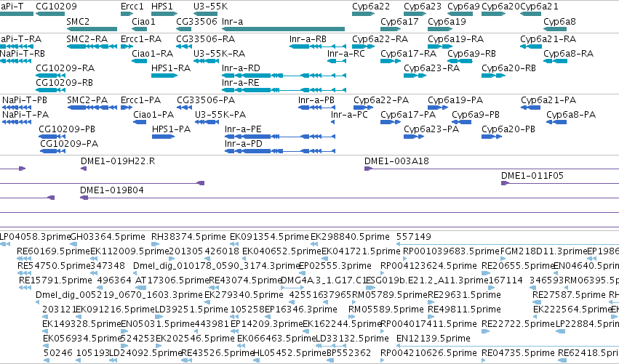
Task: Click the CG33506 gene glyph
Action: (x=183, y=29)
